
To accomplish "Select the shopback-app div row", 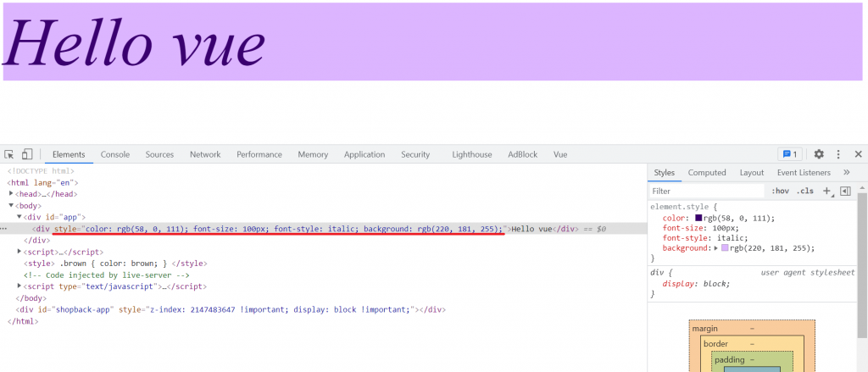I will tap(231, 309).
